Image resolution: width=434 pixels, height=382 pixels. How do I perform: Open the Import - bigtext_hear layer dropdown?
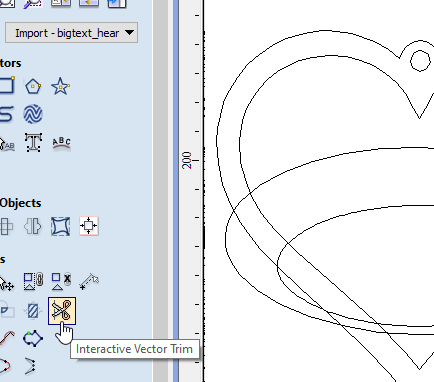(72, 33)
